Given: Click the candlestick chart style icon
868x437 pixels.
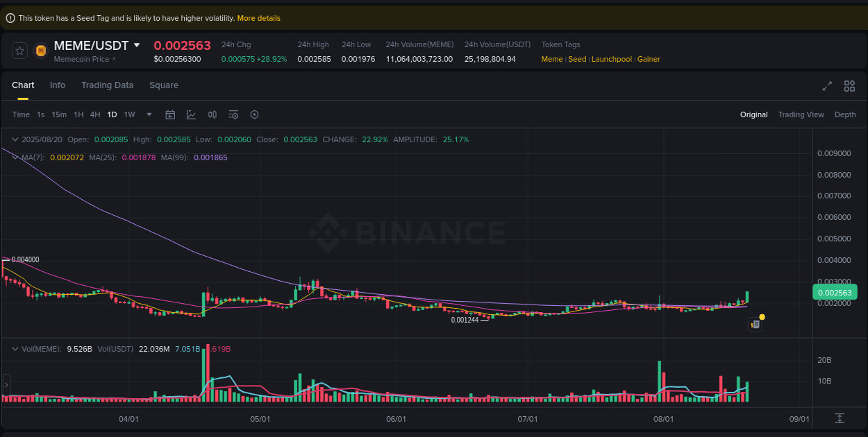Looking at the screenshot, I should point(212,114).
